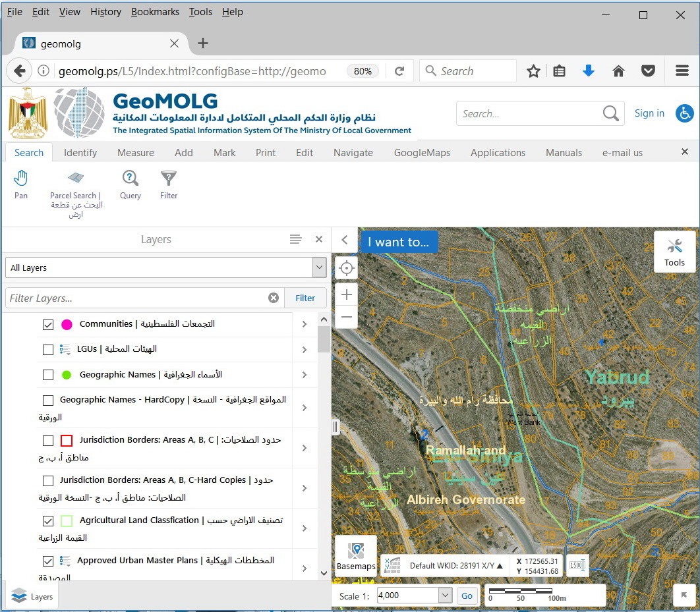The width and height of the screenshot is (700, 612).
Task: Expand Geographic Names layer options arrow
Action: [305, 375]
